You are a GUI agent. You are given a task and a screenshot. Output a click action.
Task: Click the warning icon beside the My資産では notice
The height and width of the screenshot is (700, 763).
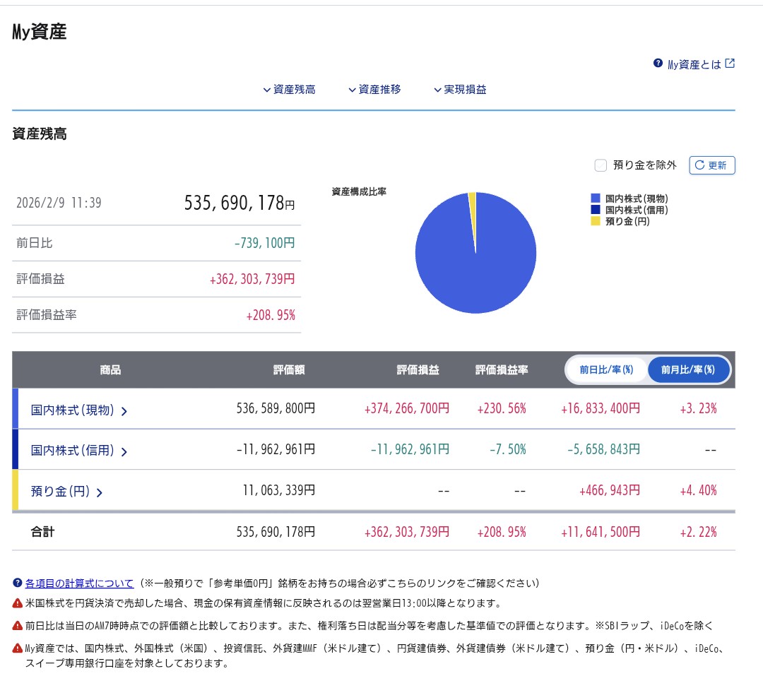(x=18, y=648)
